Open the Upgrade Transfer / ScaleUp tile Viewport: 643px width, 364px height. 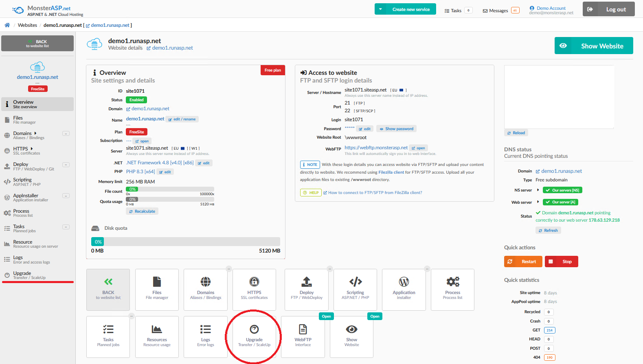[x=254, y=337]
